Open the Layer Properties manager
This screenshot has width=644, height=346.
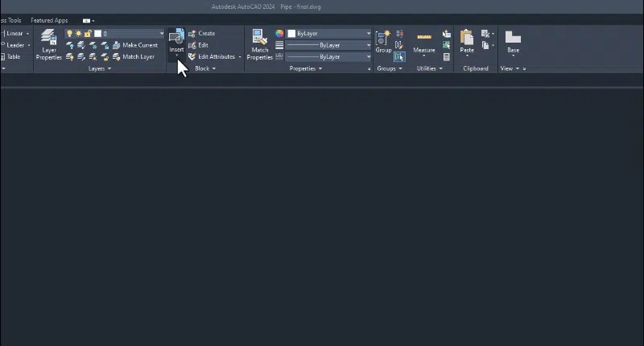[x=48, y=44]
